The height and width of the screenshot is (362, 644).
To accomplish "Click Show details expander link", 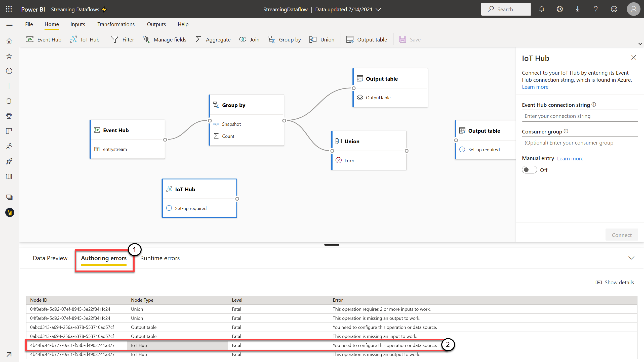I will point(615,282).
